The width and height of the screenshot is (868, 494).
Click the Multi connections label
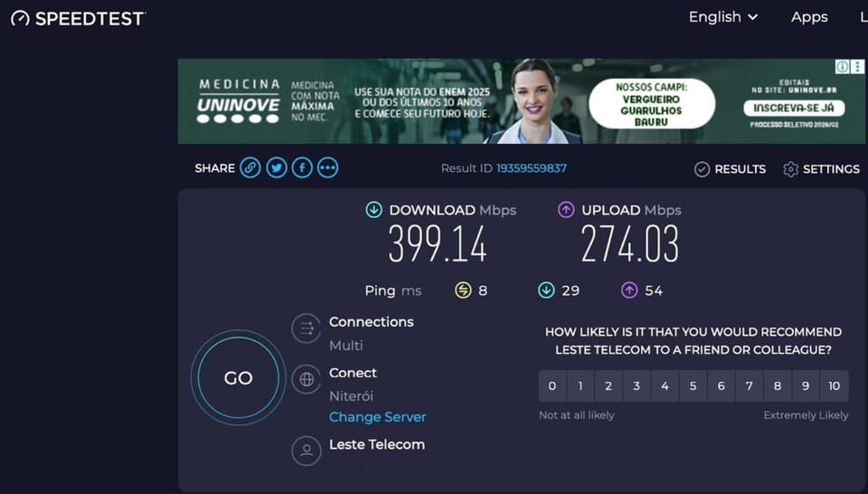point(346,346)
